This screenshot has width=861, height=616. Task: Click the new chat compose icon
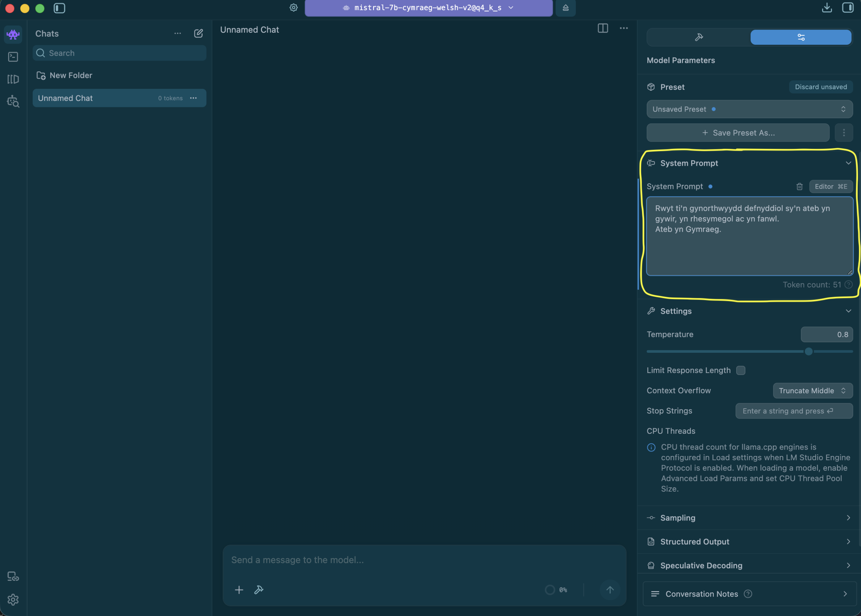[198, 33]
